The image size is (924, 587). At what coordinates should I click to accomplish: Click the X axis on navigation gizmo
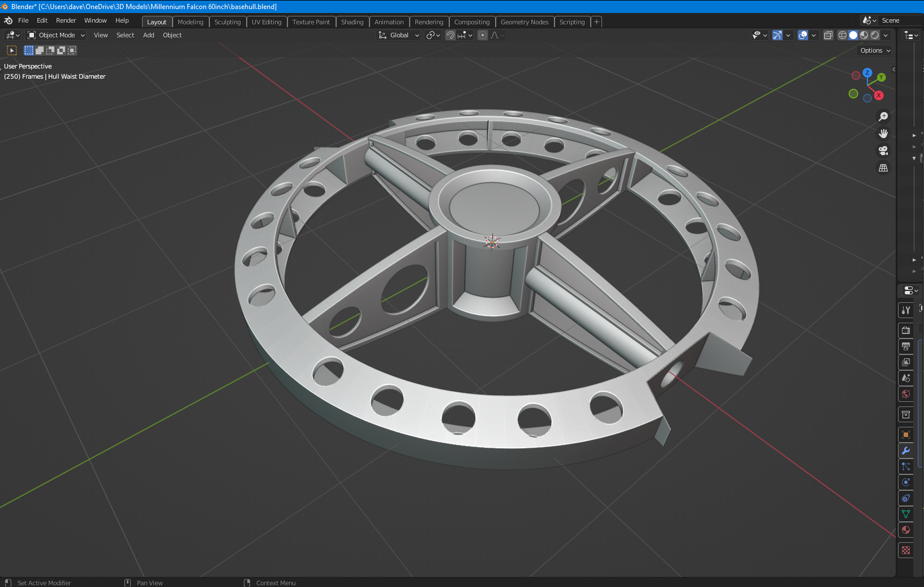pos(879,95)
